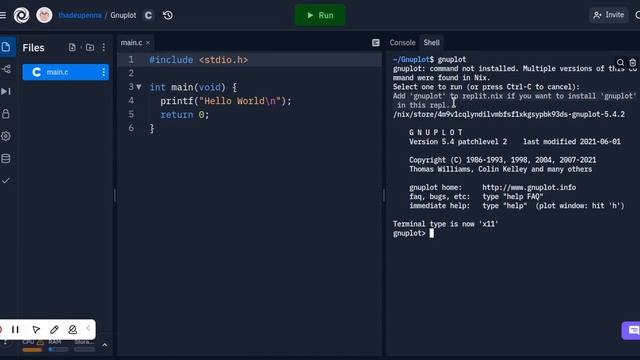Select the Files sidebar icon
This screenshot has width=640, height=360.
[x=6, y=47]
